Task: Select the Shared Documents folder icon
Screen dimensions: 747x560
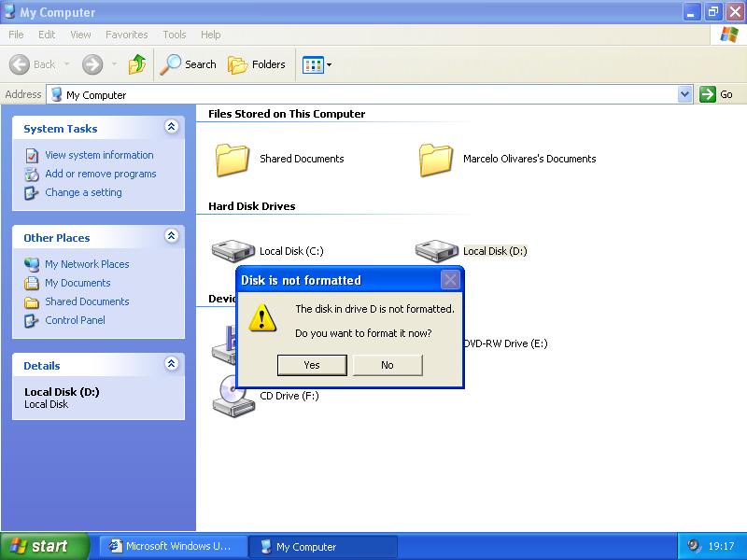Action: click(x=232, y=161)
